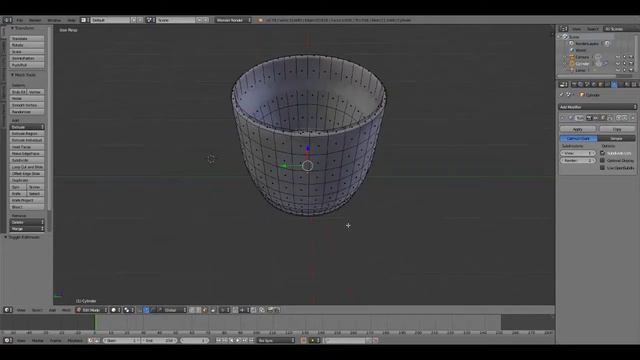
Task: Jump to the timeline start frame
Action: point(218,340)
